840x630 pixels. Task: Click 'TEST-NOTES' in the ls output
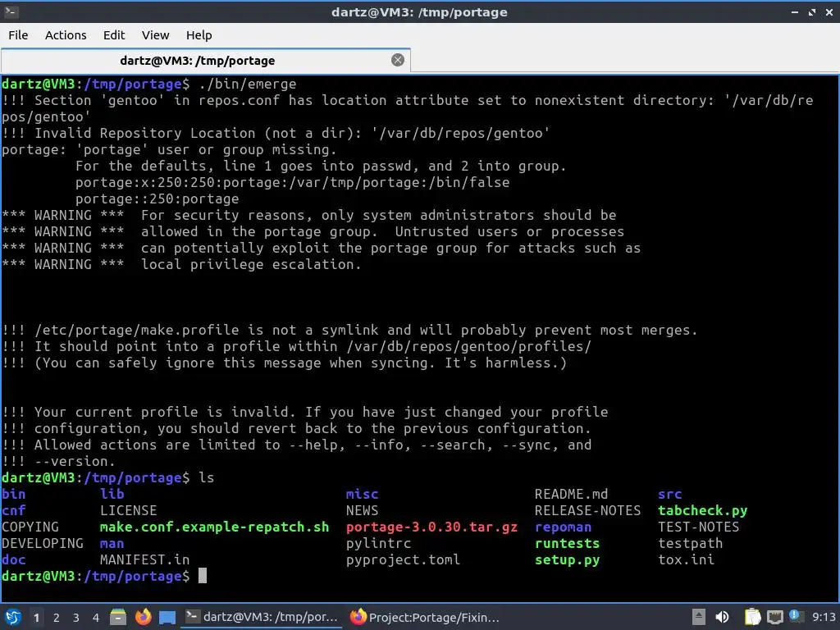pyautogui.click(x=699, y=527)
